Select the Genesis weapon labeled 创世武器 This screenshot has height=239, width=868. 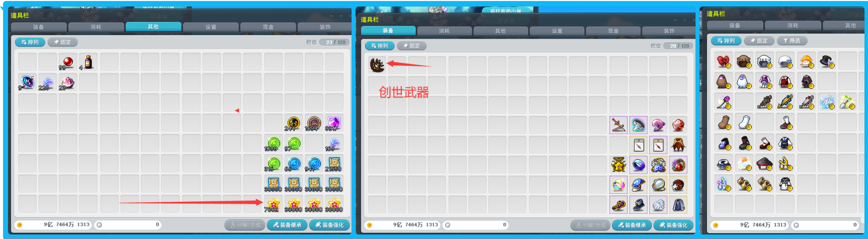pyautogui.click(x=377, y=65)
